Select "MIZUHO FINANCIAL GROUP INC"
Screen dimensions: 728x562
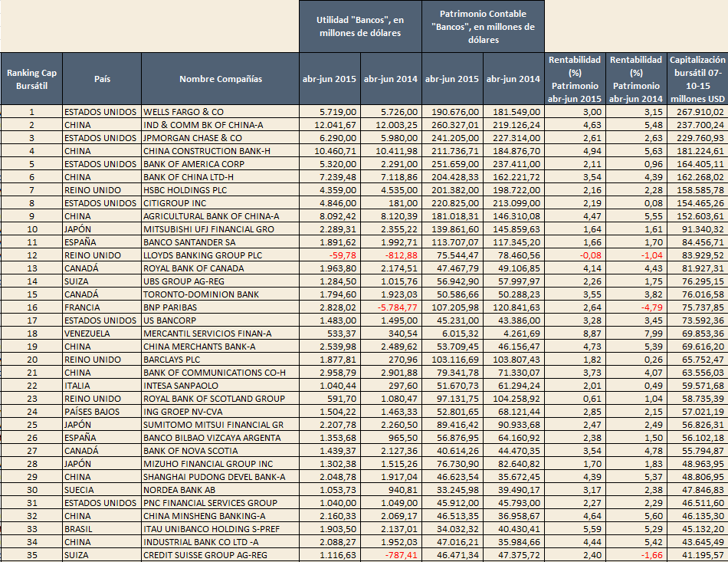coord(221,463)
